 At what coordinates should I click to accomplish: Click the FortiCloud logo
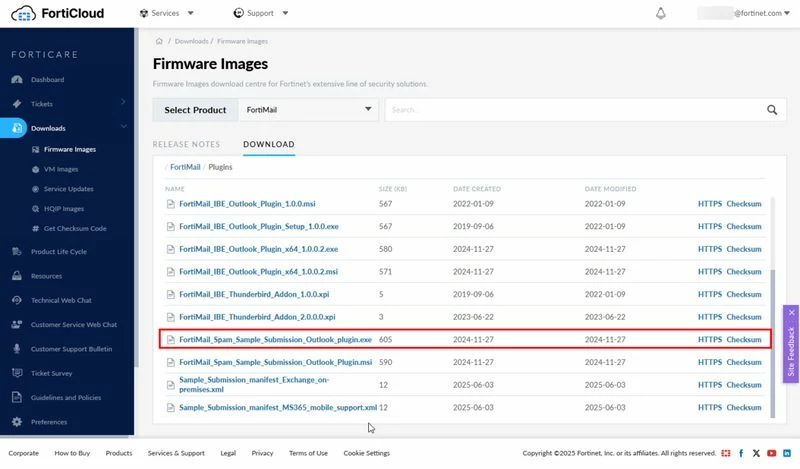click(57, 13)
